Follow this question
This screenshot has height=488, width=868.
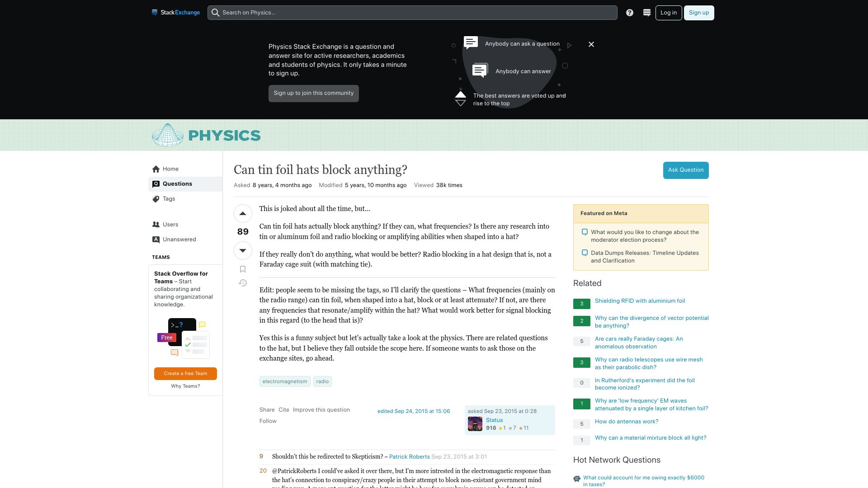coord(268,421)
